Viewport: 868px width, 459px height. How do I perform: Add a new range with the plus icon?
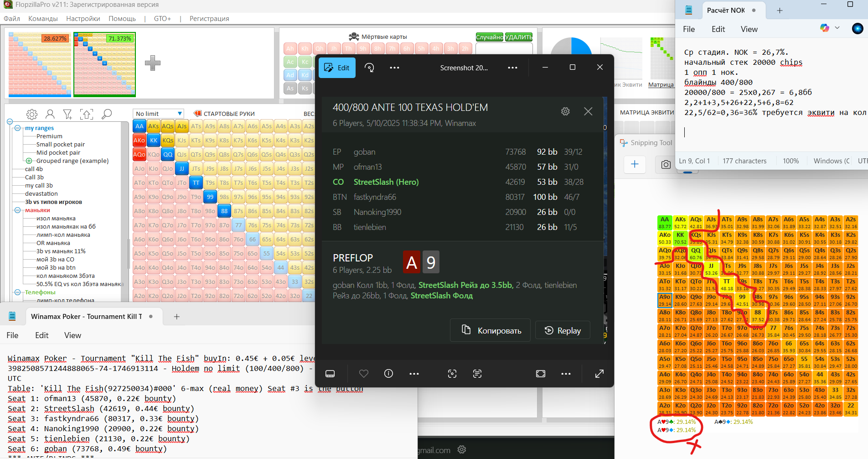point(153,63)
